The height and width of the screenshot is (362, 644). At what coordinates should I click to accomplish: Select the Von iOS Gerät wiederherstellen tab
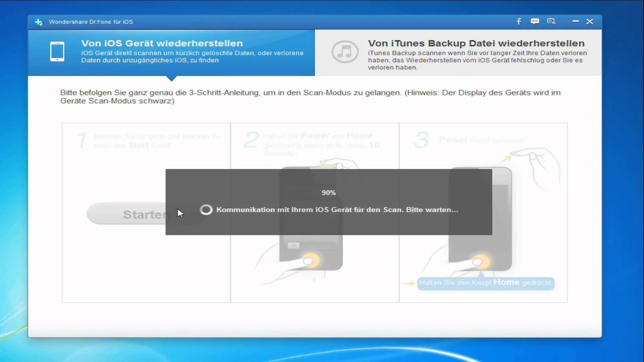pos(171,52)
